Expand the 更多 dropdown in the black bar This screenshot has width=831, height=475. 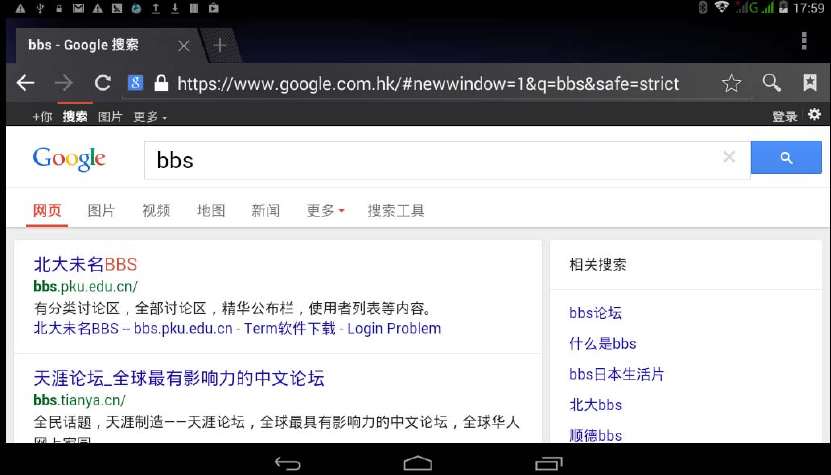click(x=150, y=117)
